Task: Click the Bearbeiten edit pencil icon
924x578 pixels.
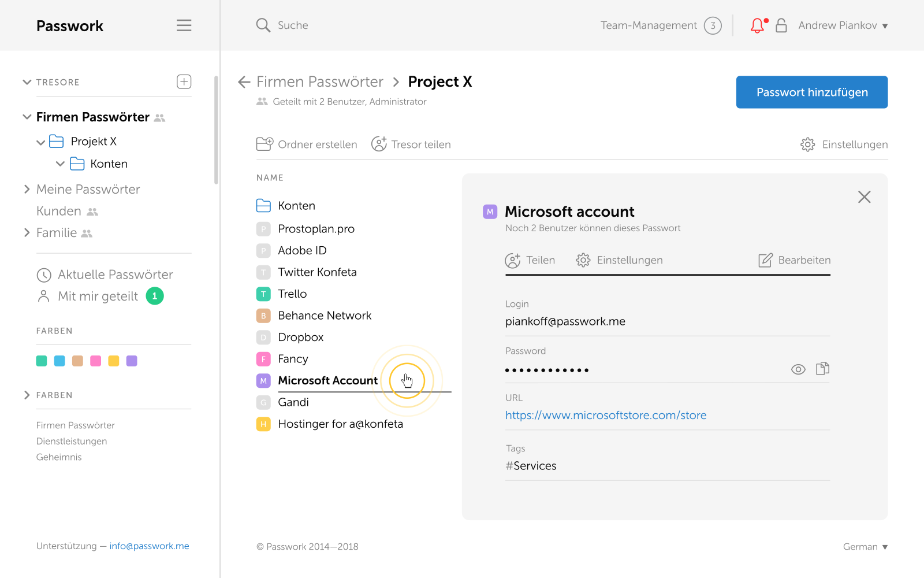Action: tap(765, 260)
